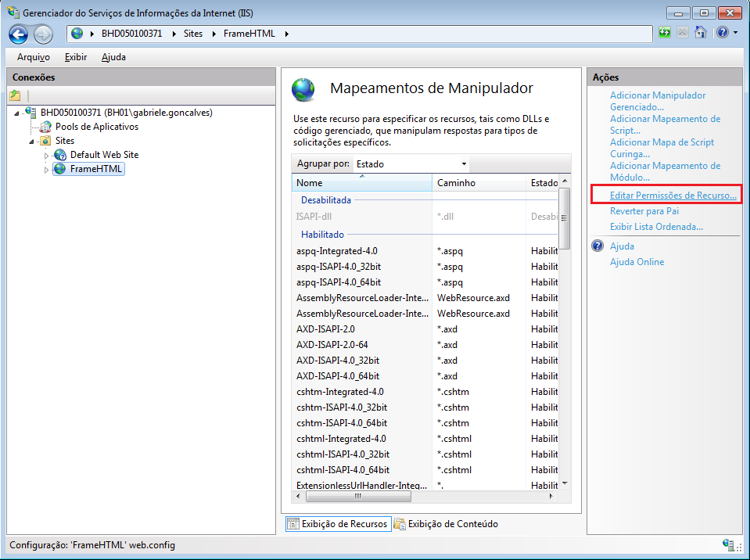
Task: Click the IIS Manager title bar icon
Action: click(x=13, y=12)
